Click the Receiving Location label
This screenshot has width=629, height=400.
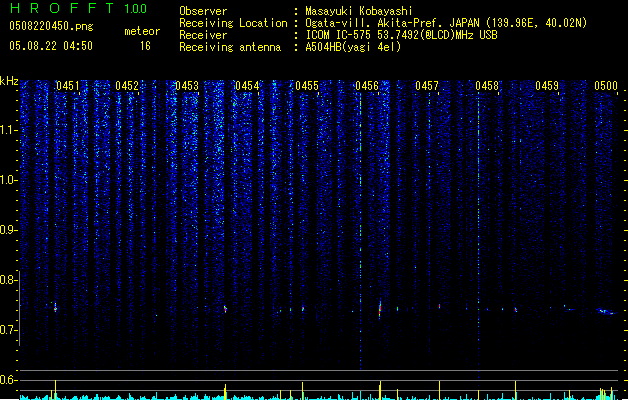click(233, 23)
